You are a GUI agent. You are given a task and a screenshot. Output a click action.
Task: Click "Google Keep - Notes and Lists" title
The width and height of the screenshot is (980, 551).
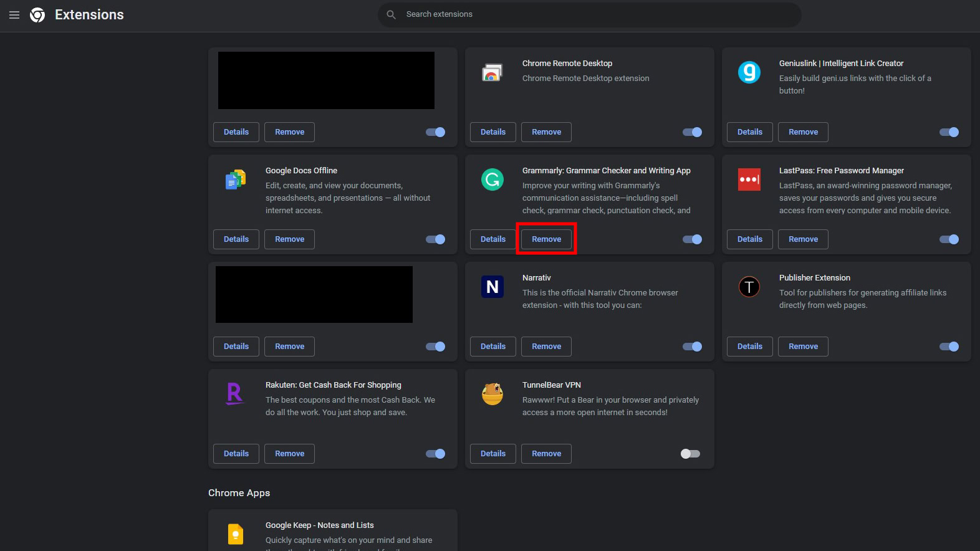pyautogui.click(x=320, y=525)
